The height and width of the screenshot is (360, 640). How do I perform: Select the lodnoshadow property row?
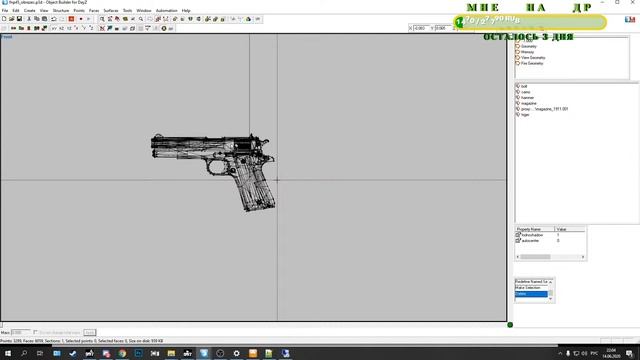coord(550,235)
